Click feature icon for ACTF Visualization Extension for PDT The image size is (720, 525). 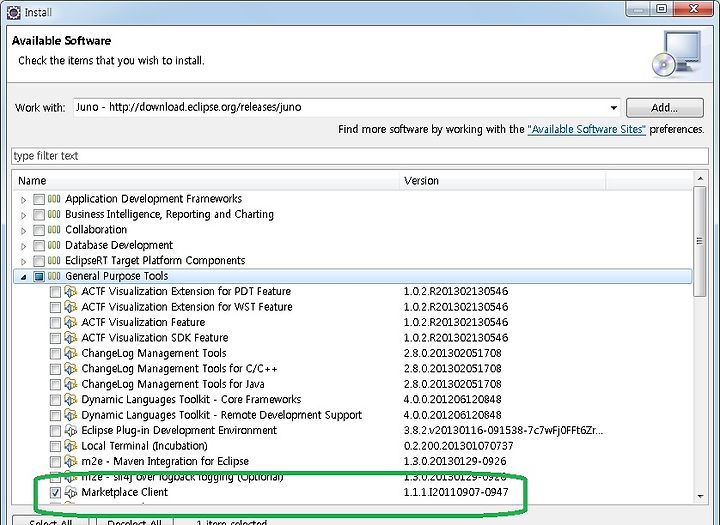(70, 291)
